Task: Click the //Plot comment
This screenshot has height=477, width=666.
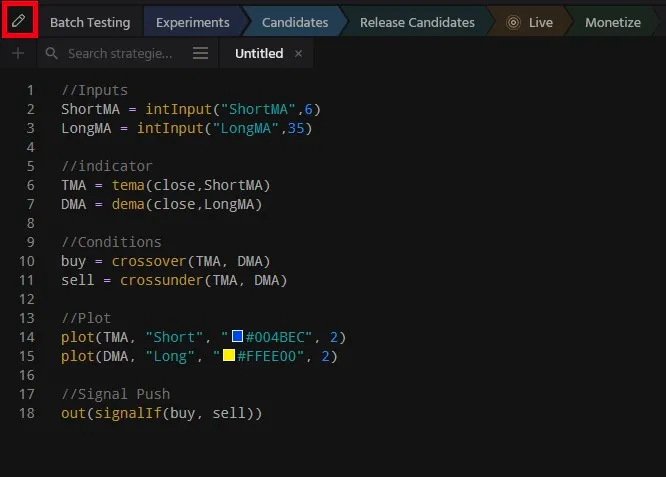Action: [86, 318]
